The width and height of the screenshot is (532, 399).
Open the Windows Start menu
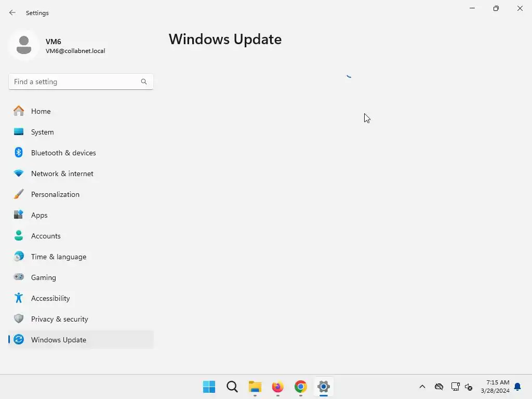pos(209,387)
